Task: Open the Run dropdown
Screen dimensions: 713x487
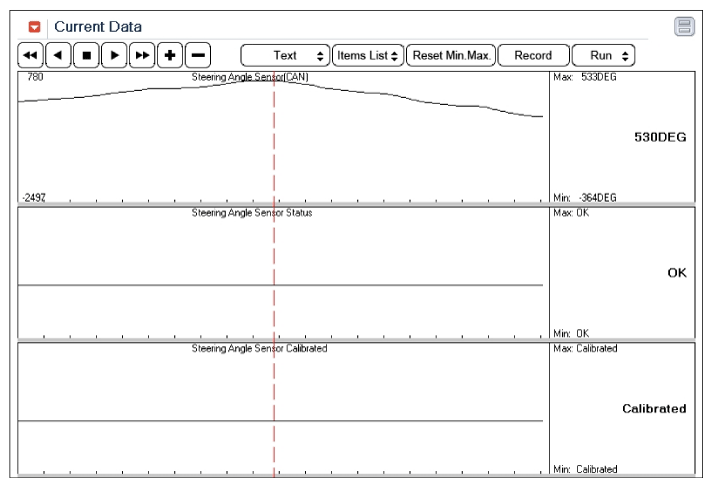Action: [603, 55]
